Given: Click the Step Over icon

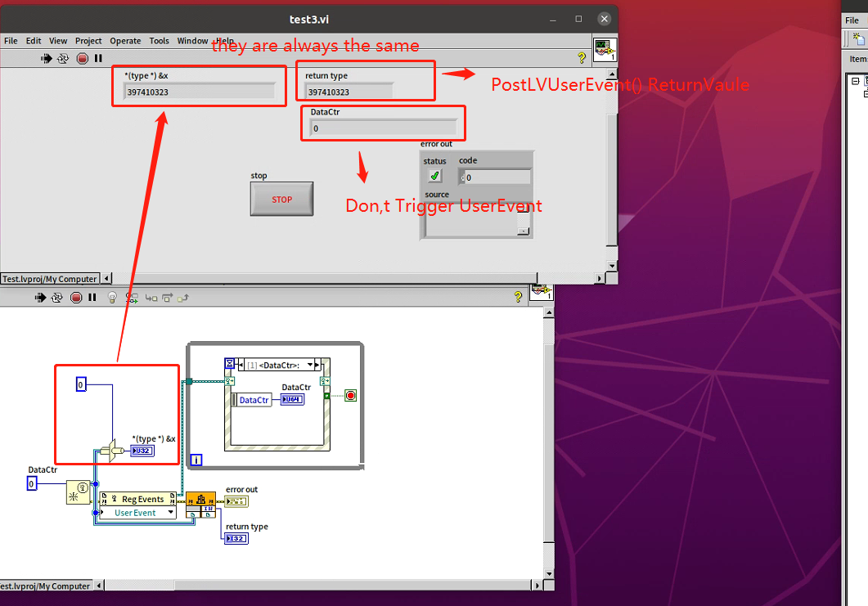Looking at the screenshot, I should (166, 298).
